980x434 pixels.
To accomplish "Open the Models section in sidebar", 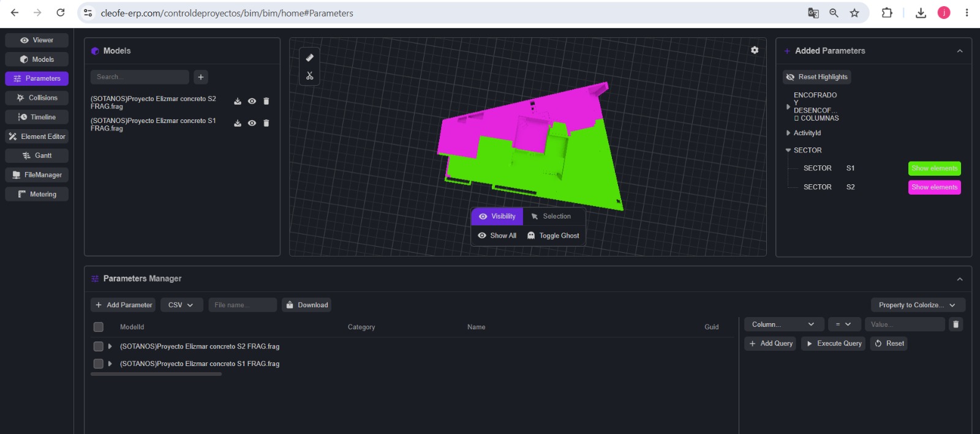I will point(37,59).
